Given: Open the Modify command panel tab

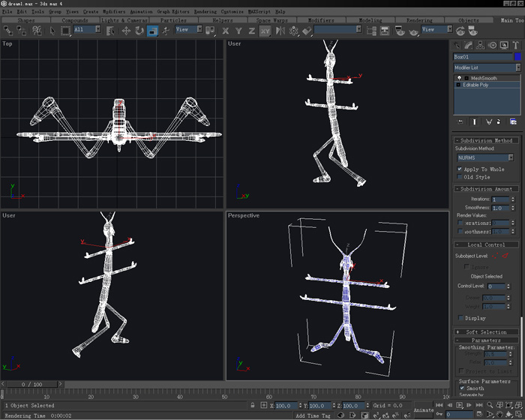Looking at the screenshot, I should pos(469,45).
